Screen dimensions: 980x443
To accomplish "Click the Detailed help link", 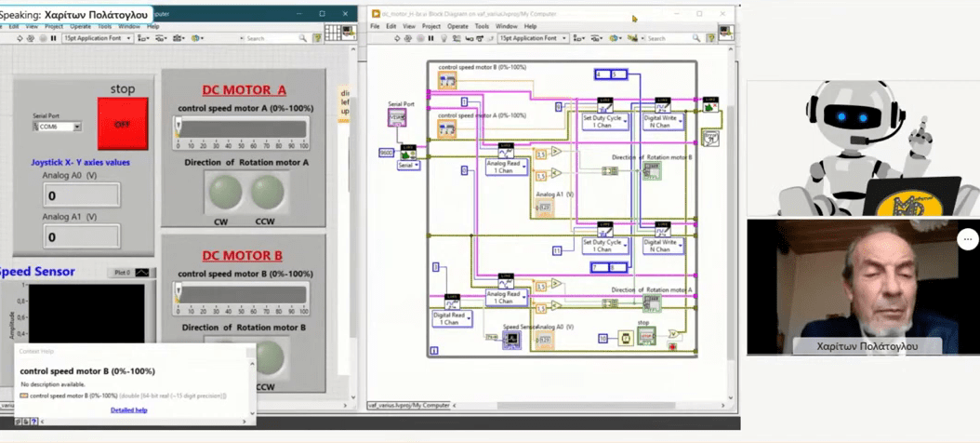I will [128, 409].
